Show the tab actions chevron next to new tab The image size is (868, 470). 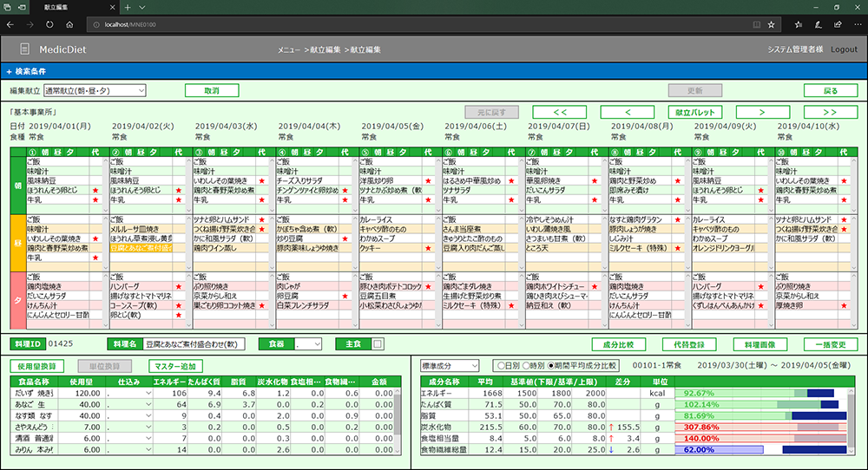pos(141,7)
